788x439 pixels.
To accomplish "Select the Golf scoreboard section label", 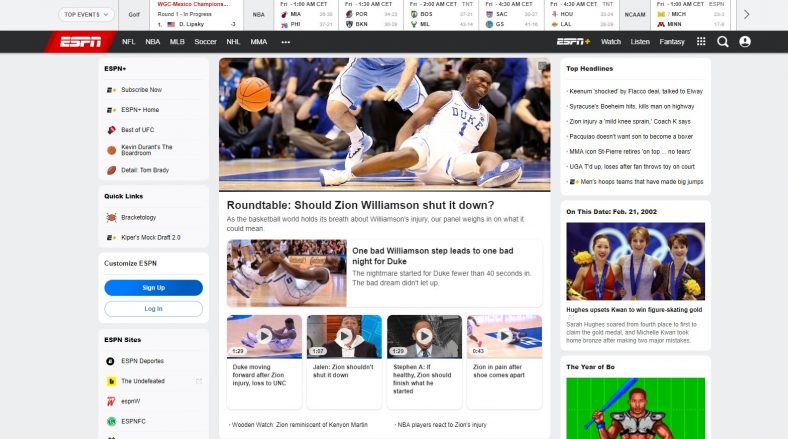I will 134,15.
